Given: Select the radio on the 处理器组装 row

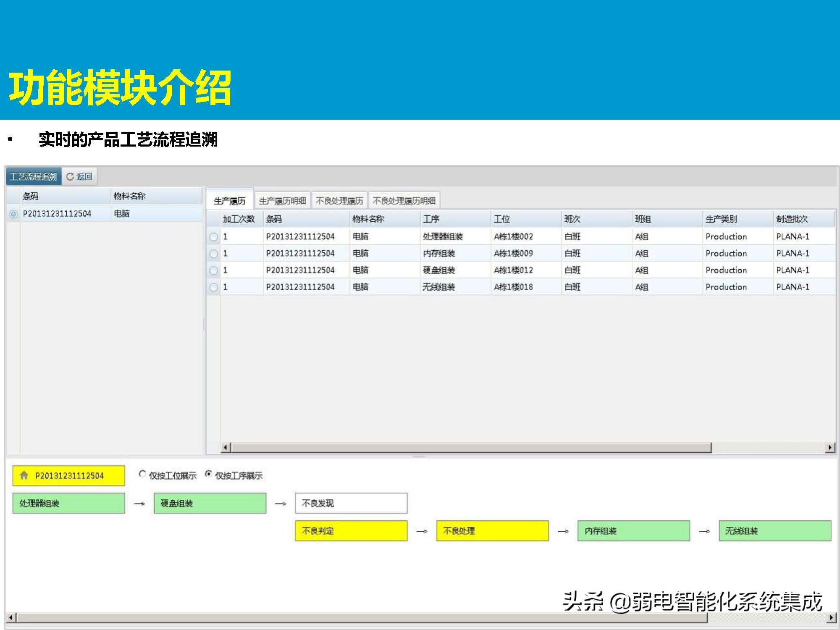Looking at the screenshot, I should pos(214,237).
